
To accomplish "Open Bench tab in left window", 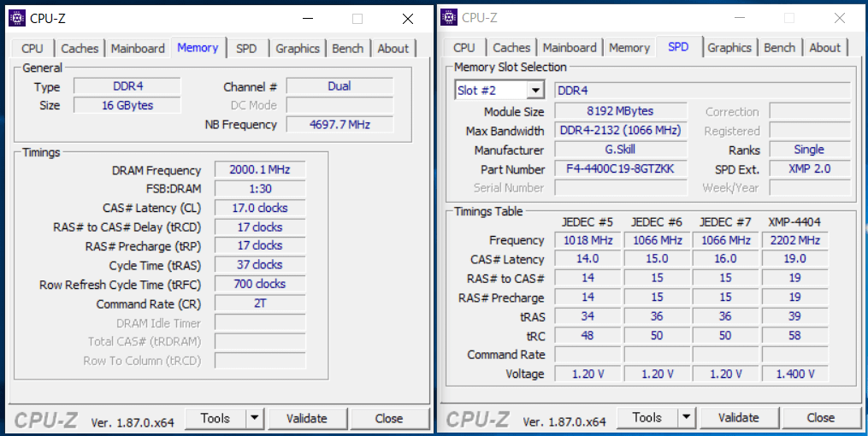I will point(348,48).
